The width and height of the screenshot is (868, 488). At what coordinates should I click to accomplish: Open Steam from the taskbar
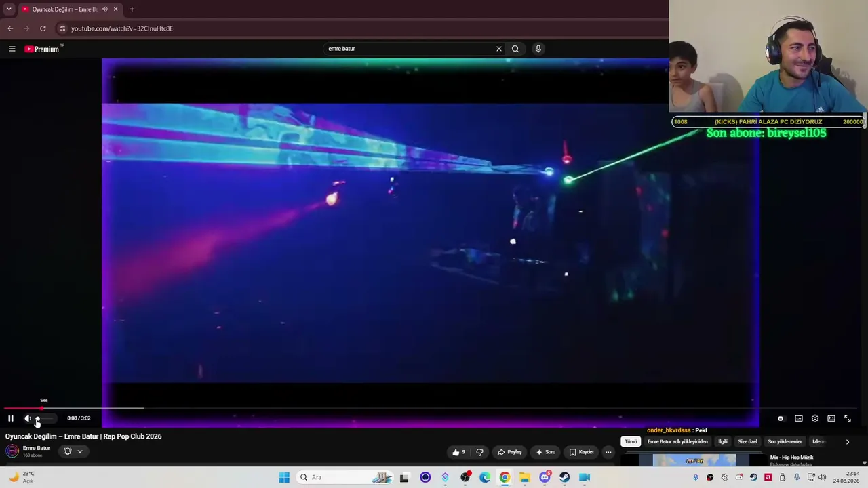pyautogui.click(x=565, y=477)
